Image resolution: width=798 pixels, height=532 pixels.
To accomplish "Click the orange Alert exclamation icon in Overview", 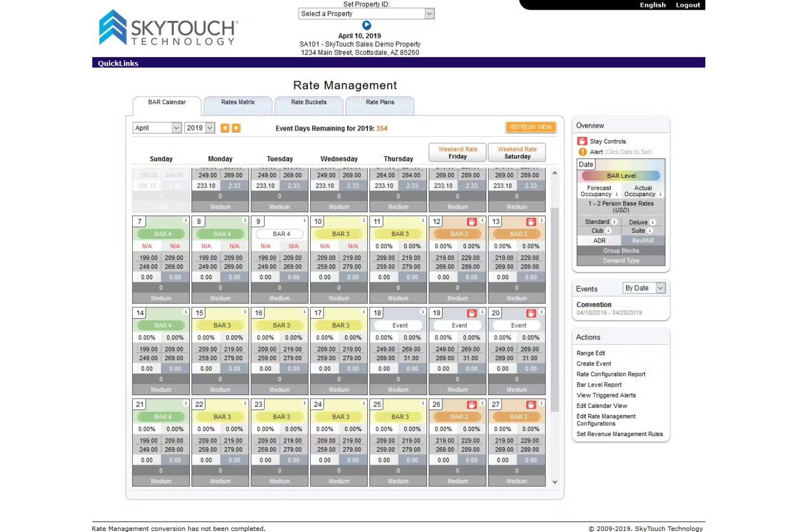I will 582,152.
